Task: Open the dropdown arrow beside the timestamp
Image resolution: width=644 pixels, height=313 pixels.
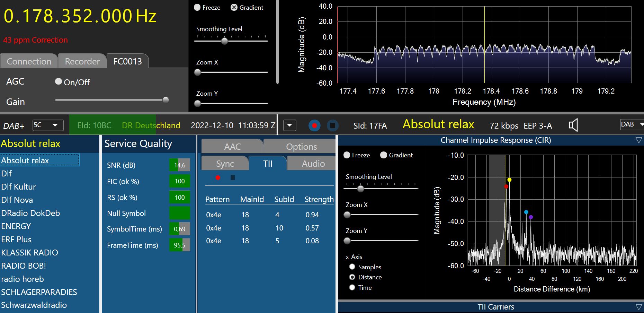Action: tap(290, 125)
